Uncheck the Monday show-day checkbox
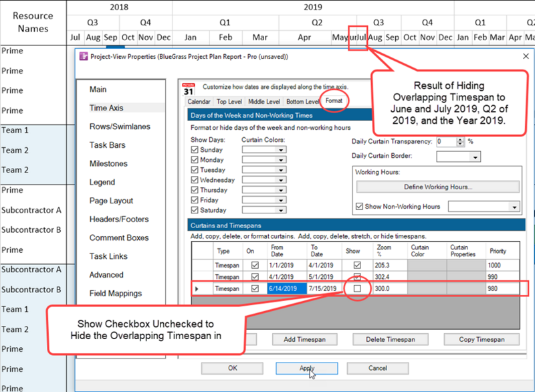This screenshot has width=535, height=392. coord(195,160)
